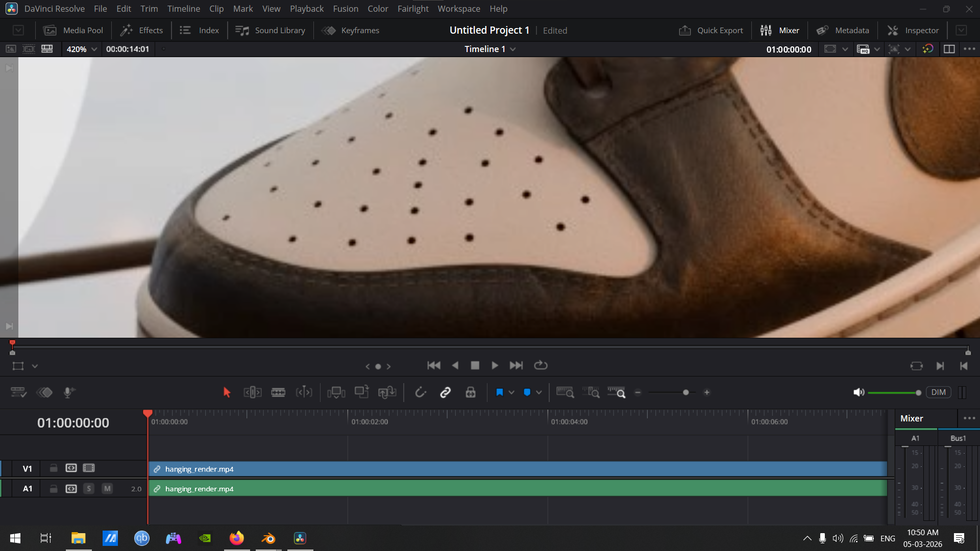
Task: Open the flag color dropdown arrow
Action: click(511, 392)
